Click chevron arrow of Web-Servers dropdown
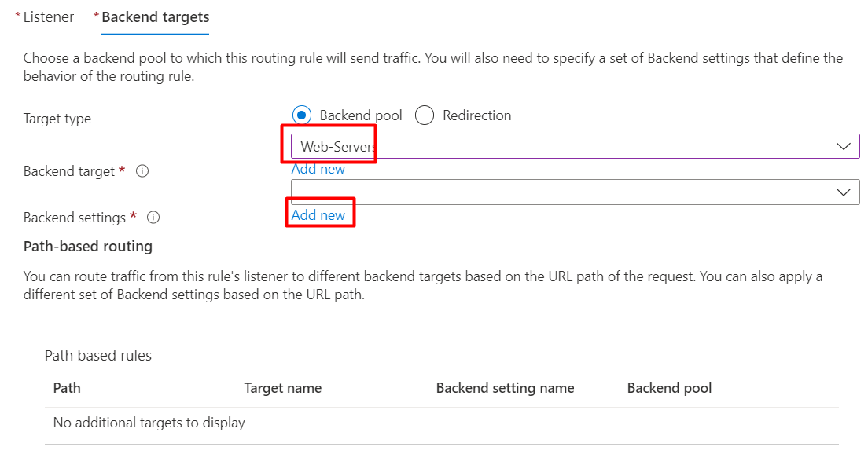Screen dimensions: 868x454 843,146
